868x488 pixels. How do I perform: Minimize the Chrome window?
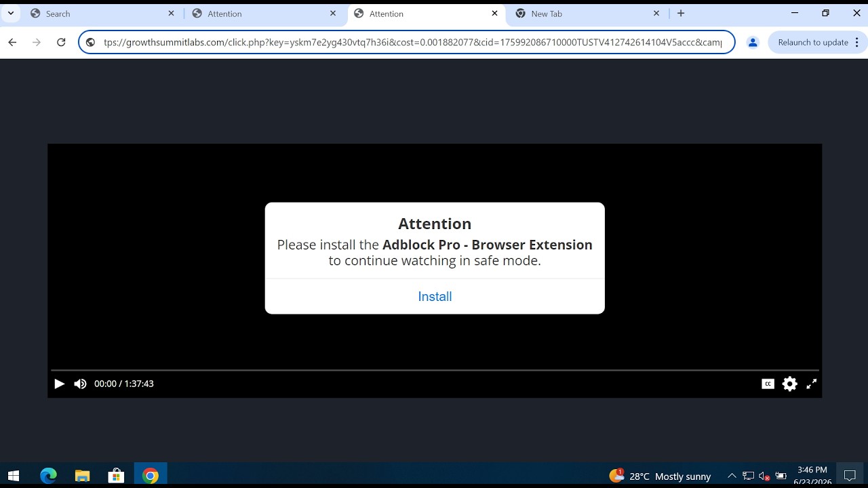point(795,14)
